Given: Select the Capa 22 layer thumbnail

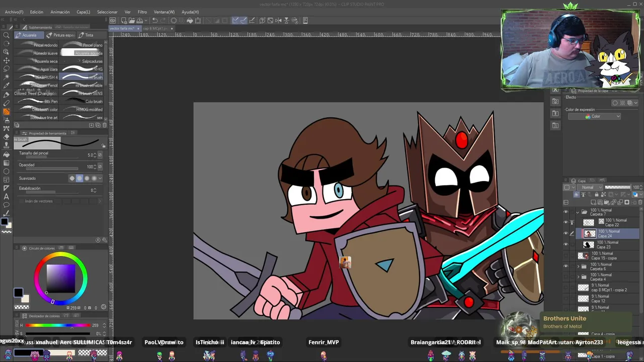Looking at the screenshot, I should 588,222.
